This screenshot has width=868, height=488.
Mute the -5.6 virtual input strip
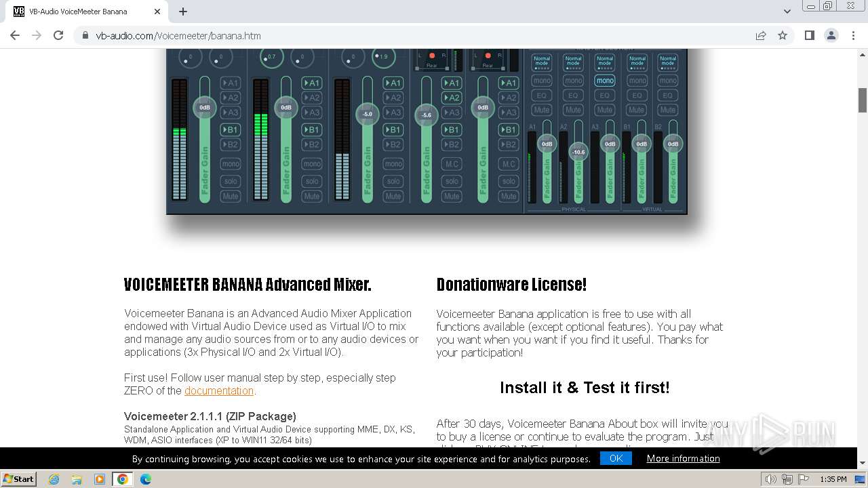(x=452, y=197)
